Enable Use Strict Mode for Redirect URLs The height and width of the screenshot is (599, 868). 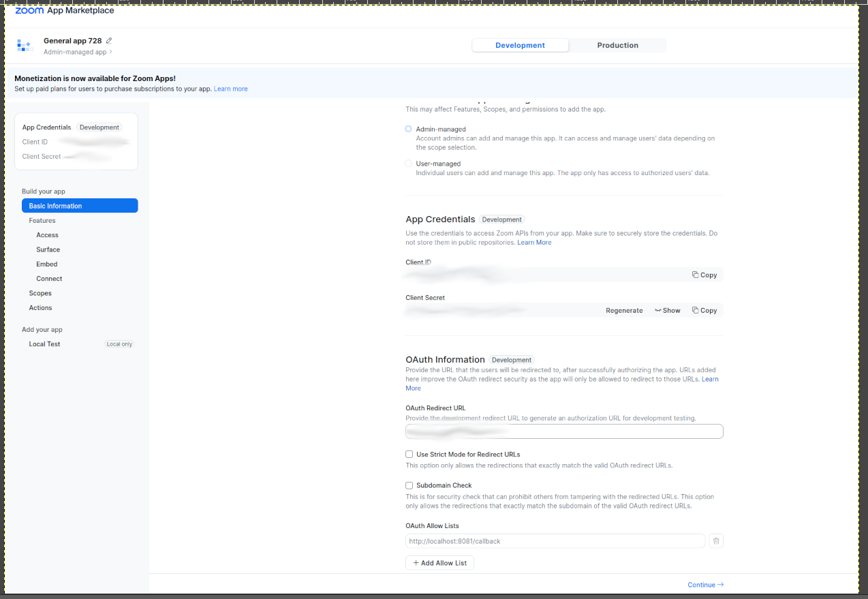[409, 454]
